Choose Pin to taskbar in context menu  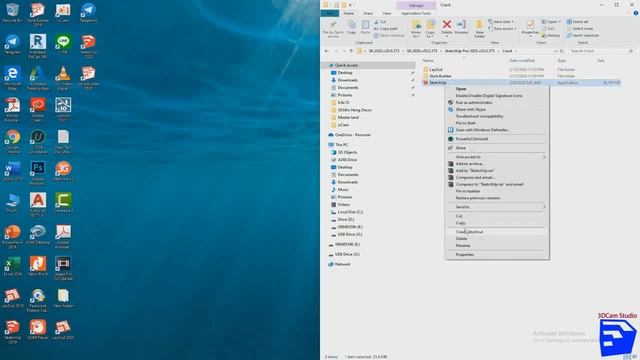tap(497, 191)
